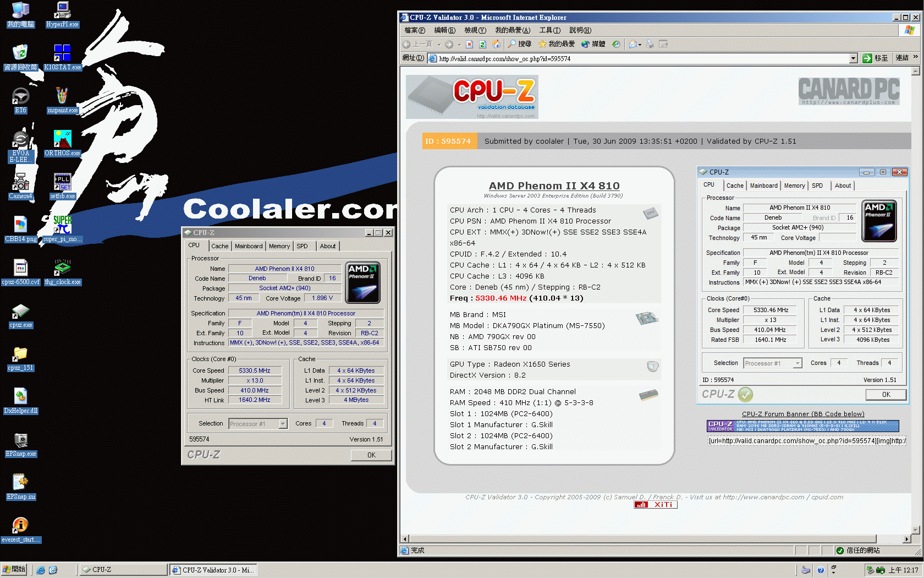Click the IE Refresh toolbar button

[x=482, y=44]
